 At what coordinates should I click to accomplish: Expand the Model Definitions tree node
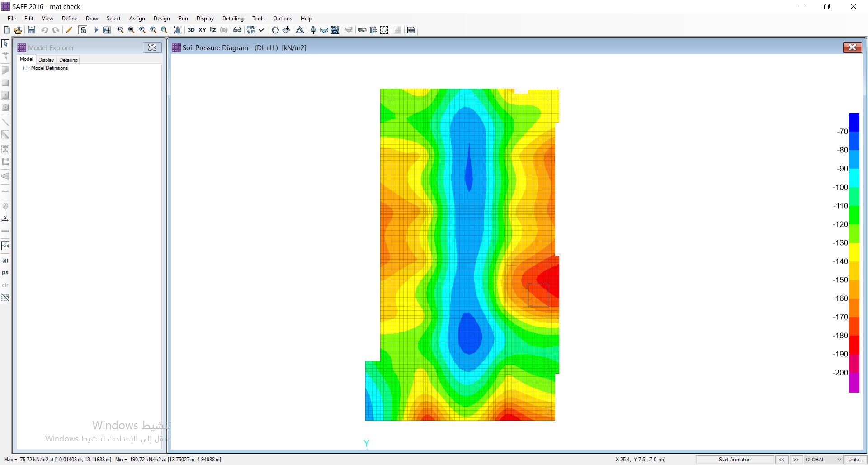pyautogui.click(x=25, y=68)
